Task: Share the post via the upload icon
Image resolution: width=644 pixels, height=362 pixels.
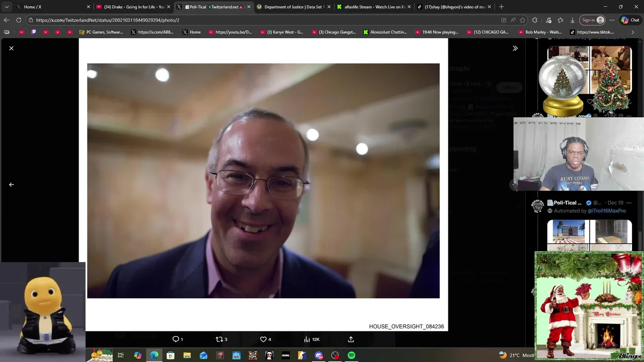Action: click(351, 339)
